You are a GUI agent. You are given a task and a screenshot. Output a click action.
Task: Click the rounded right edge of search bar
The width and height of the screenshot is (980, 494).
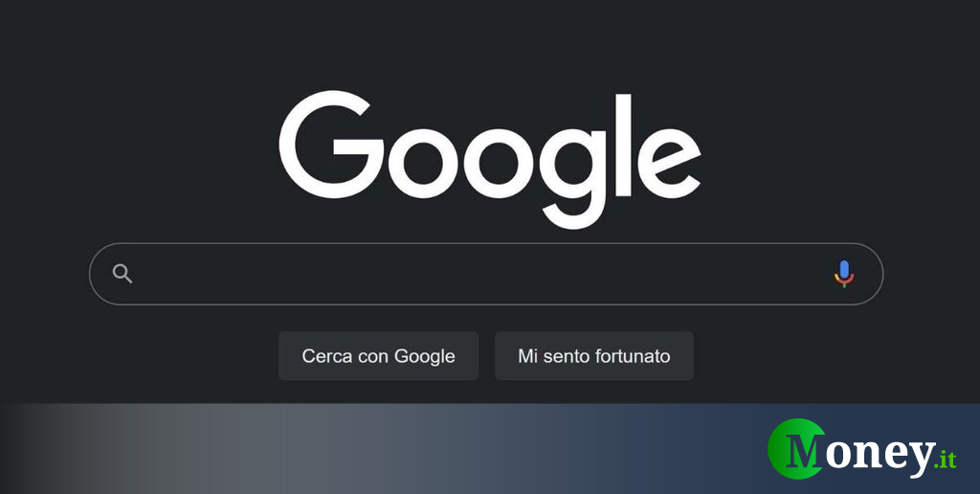(874, 274)
